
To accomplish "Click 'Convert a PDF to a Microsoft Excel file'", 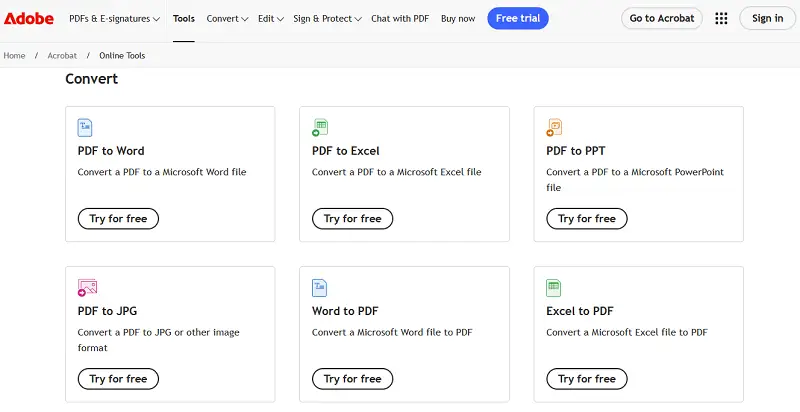I will click(396, 172).
